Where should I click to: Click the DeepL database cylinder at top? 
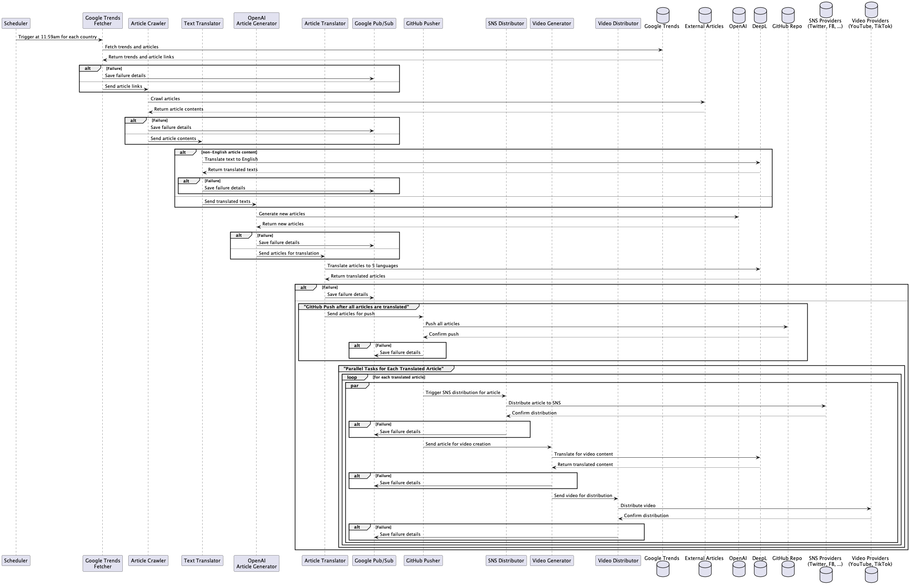point(760,15)
